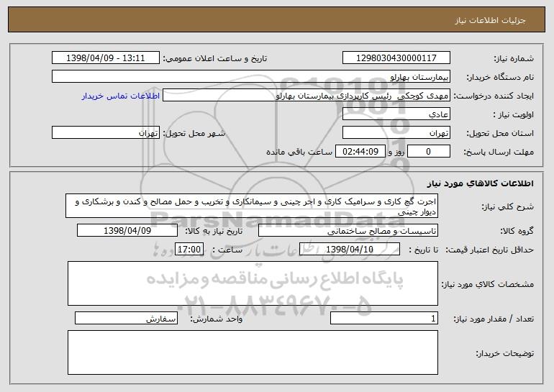The image size is (554, 392).
Task: Click the نام دستگاه خریدار label
Action: (500, 77)
